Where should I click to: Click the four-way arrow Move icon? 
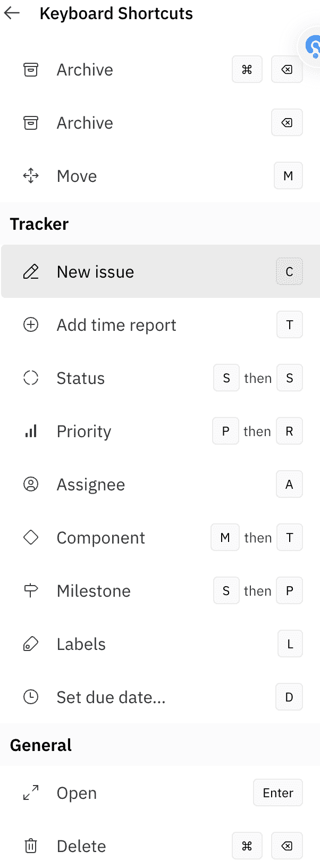click(31, 176)
